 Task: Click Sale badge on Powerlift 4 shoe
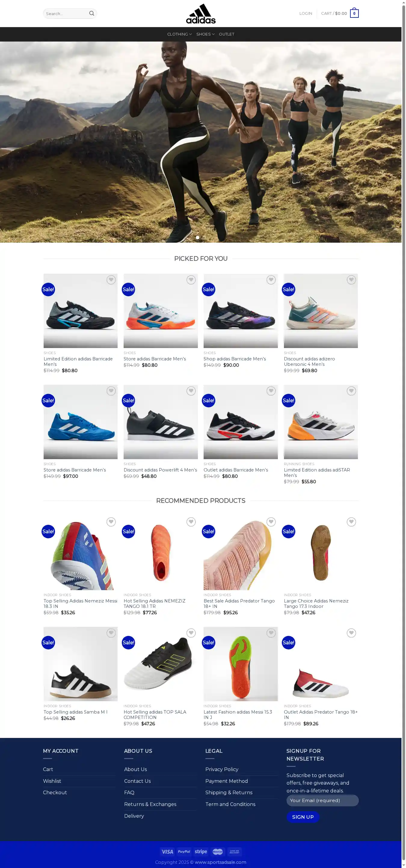click(128, 400)
